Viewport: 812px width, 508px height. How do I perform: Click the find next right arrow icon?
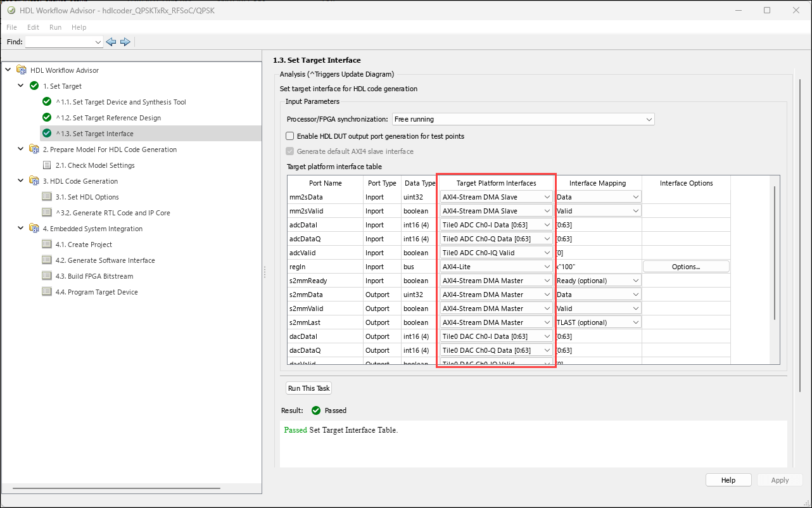(125, 42)
